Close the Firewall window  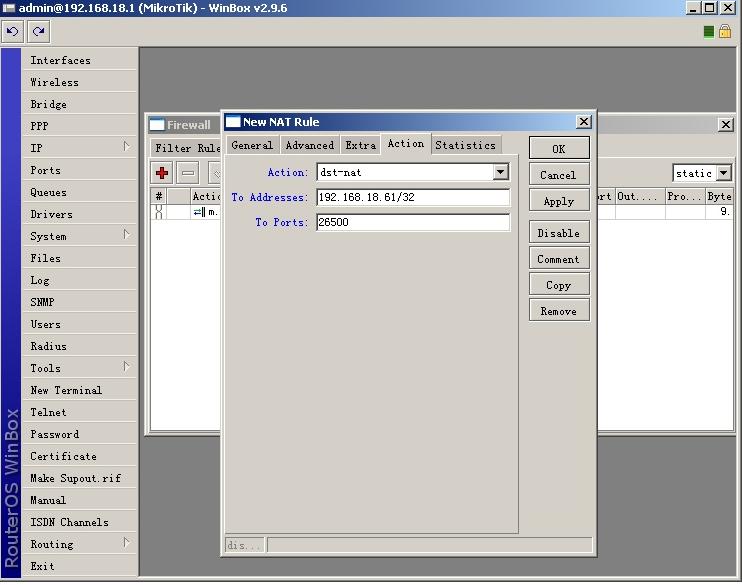click(x=725, y=125)
